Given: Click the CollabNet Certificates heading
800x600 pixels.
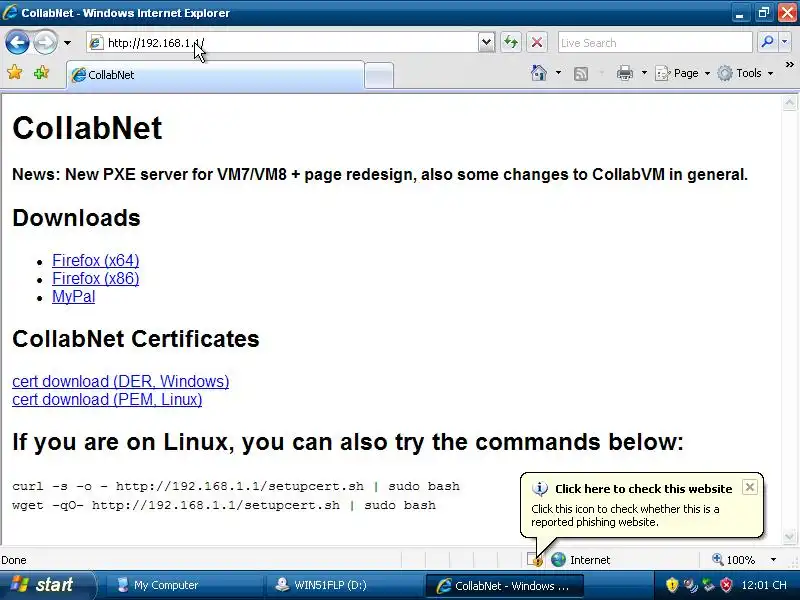Looking at the screenshot, I should click(x=136, y=339).
